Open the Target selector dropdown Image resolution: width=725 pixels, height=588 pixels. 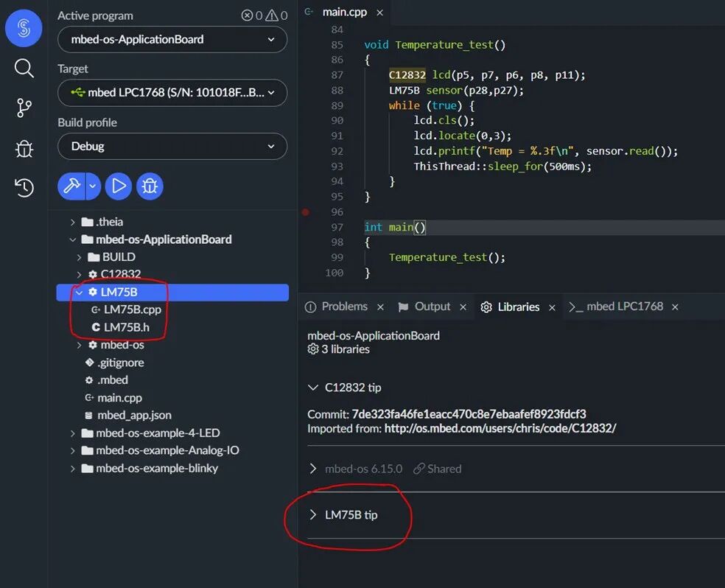click(172, 93)
